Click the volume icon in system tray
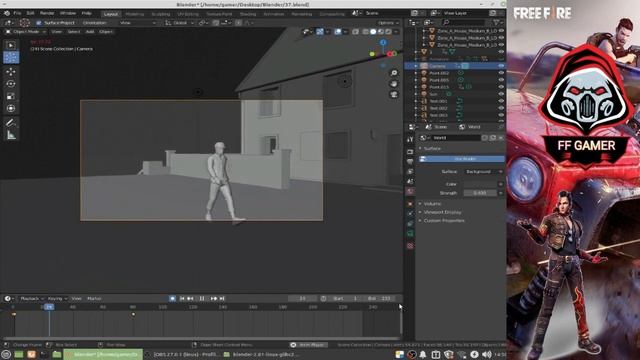 486,355
